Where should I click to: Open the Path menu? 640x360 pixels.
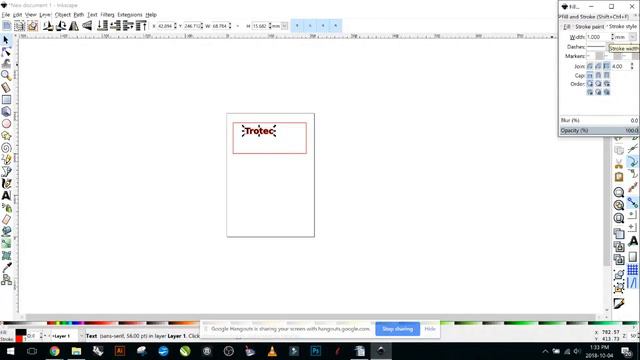78,15
